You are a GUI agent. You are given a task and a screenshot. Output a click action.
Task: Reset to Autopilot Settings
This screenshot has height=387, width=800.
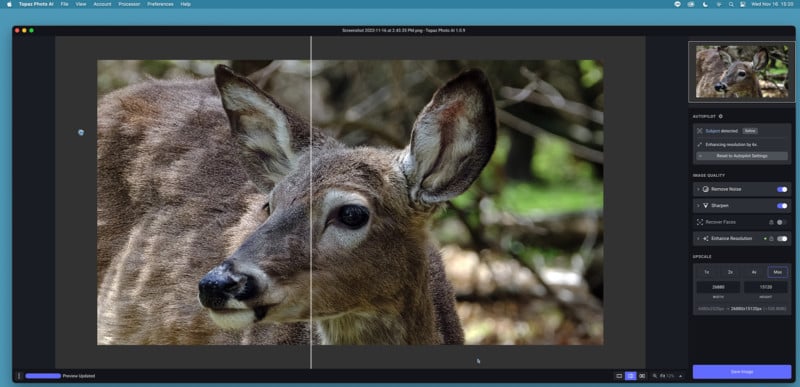coord(742,156)
